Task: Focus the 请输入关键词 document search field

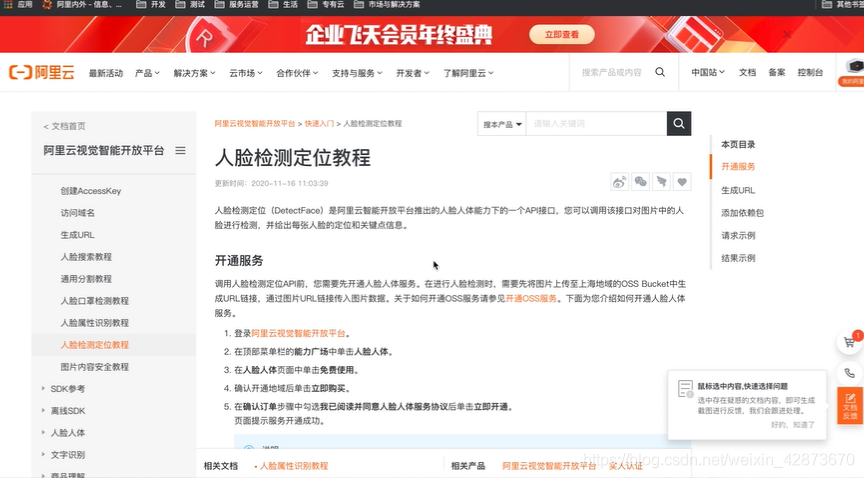Action: point(596,123)
